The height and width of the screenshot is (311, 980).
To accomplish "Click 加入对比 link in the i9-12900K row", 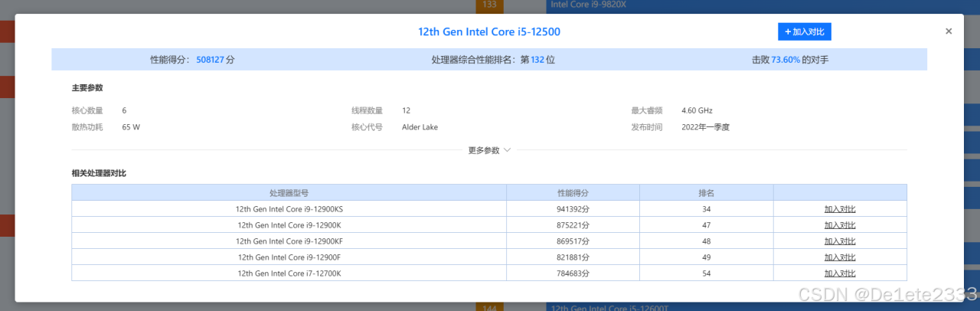I will (840, 225).
